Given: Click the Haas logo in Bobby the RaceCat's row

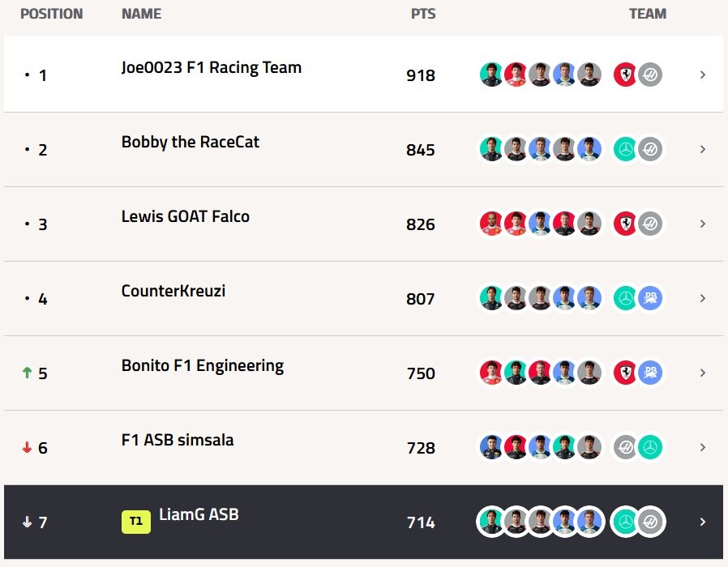Looking at the screenshot, I should (650, 150).
